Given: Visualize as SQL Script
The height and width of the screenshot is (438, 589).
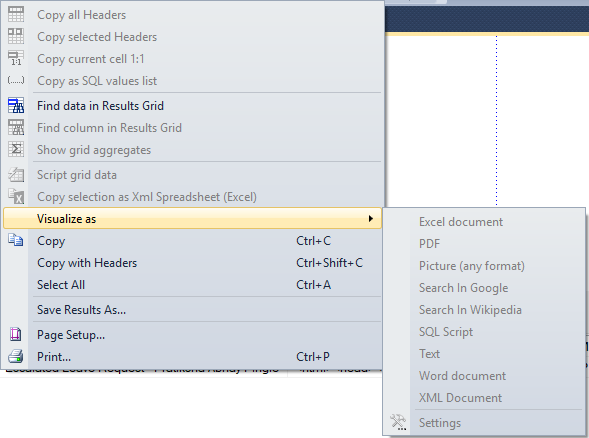Looking at the screenshot, I should coord(484,332).
